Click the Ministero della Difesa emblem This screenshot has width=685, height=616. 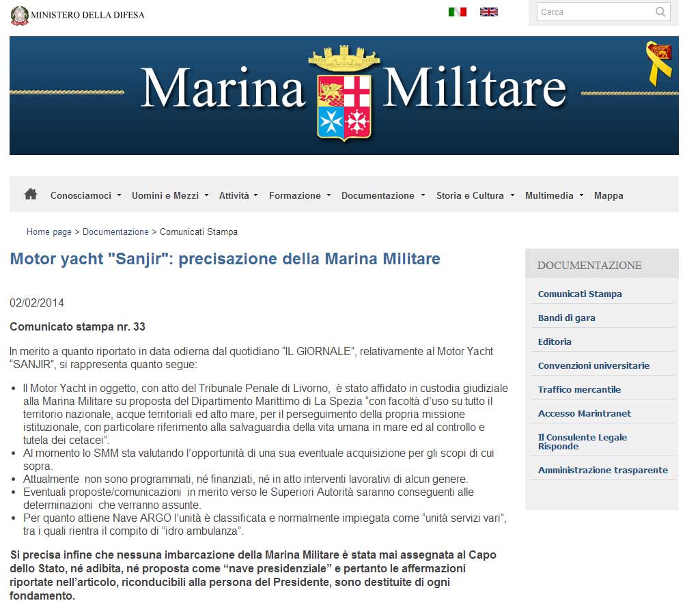pyautogui.click(x=20, y=15)
